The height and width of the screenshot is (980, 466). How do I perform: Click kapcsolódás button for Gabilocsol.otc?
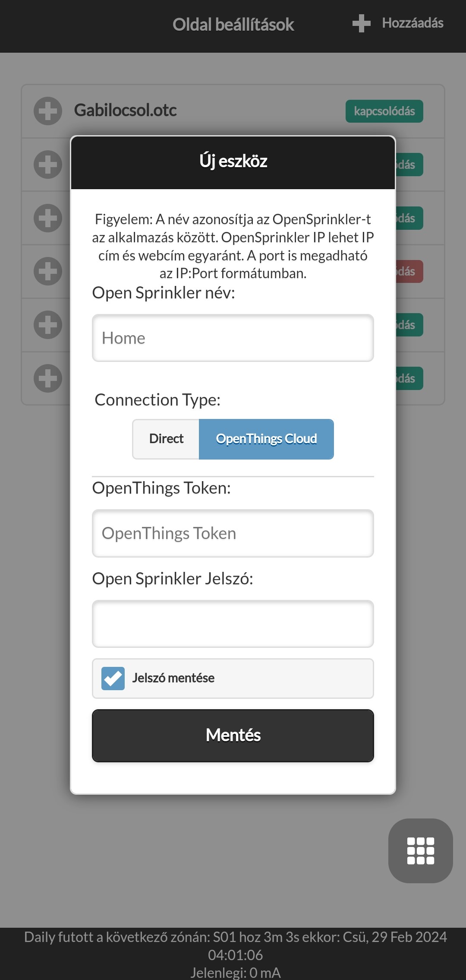pyautogui.click(x=384, y=111)
